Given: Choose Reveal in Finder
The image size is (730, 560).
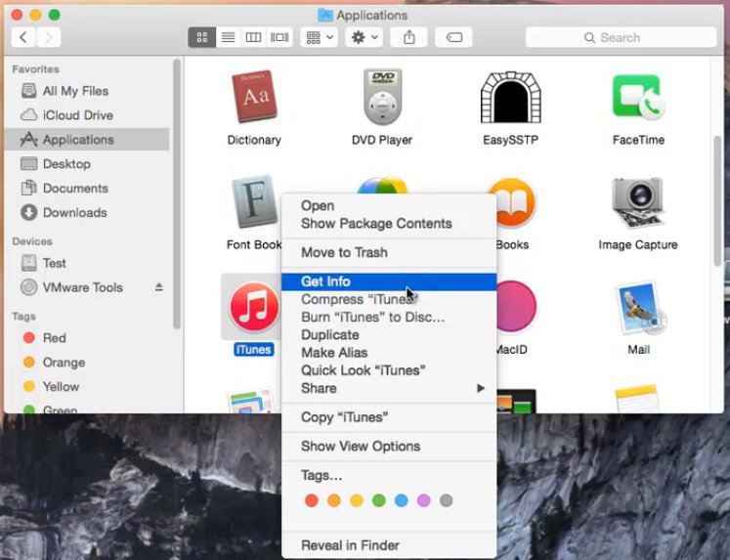Looking at the screenshot, I should 389,545.
